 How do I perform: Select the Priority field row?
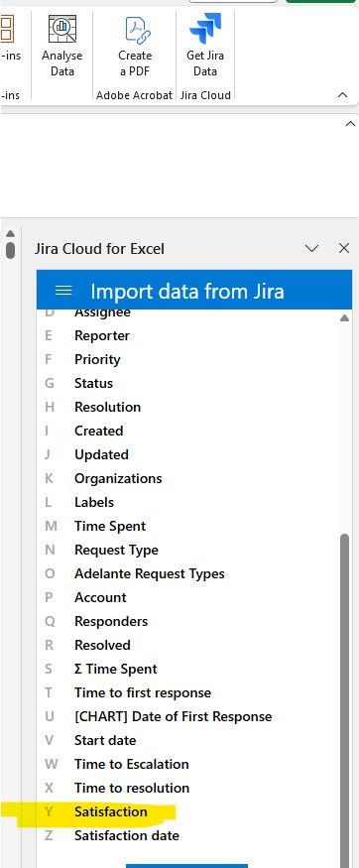188,359
